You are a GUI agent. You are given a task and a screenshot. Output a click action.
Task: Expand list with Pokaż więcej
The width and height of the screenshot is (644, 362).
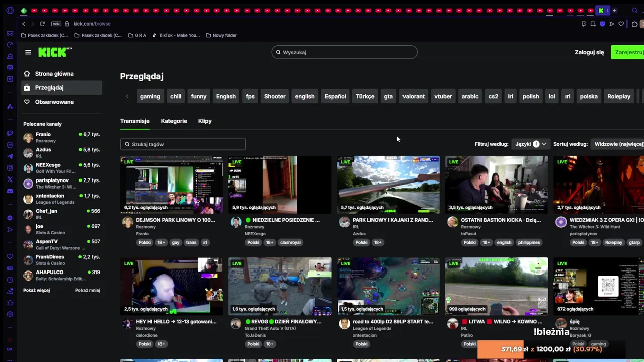(x=37, y=290)
